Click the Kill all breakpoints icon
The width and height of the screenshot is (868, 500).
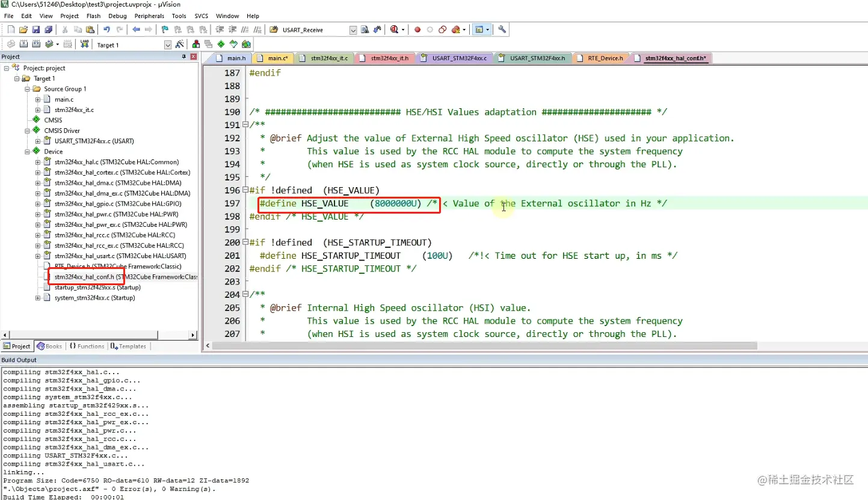coord(455,29)
